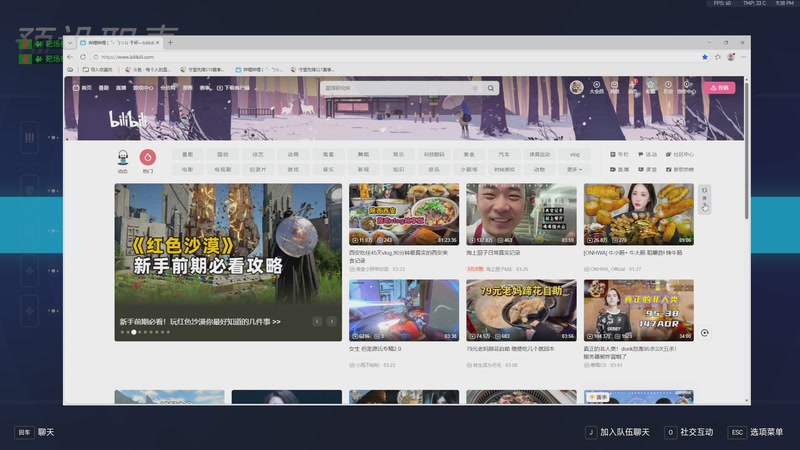Click the browser address bar URL

pyautogui.click(x=128, y=57)
